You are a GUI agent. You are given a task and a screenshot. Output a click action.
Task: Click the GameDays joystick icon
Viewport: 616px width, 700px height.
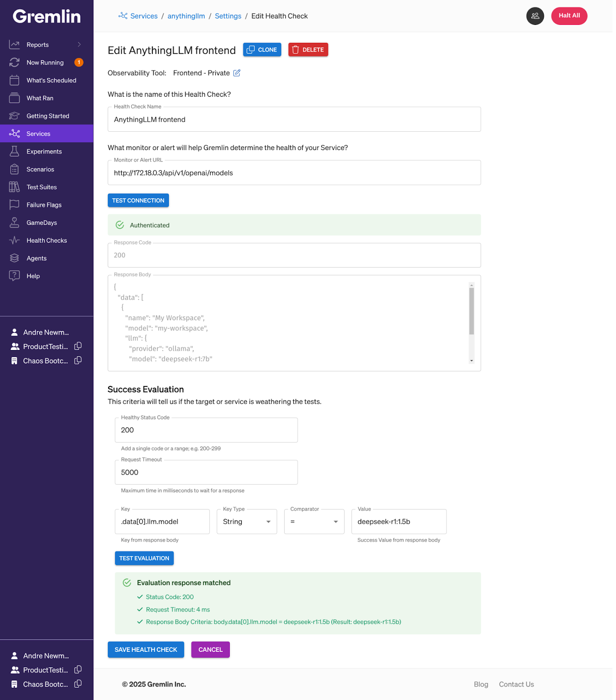14,223
